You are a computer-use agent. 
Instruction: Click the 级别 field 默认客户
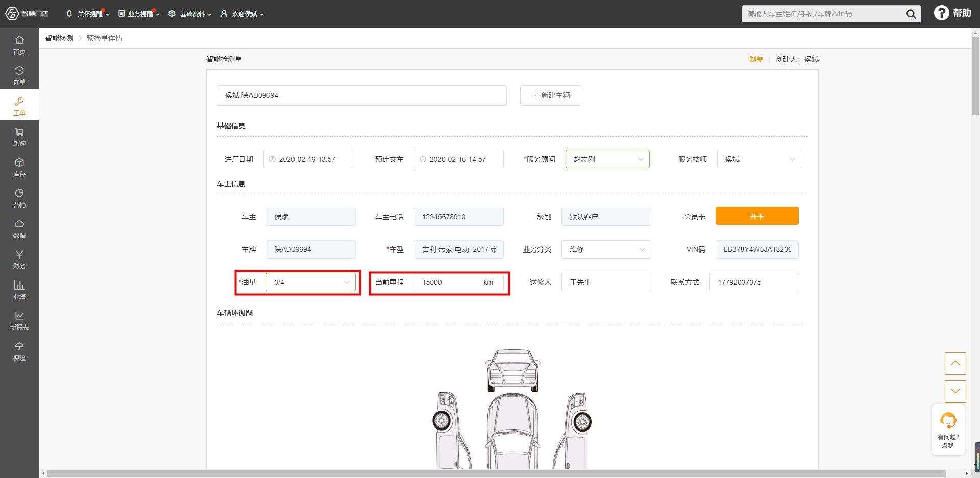[606, 217]
